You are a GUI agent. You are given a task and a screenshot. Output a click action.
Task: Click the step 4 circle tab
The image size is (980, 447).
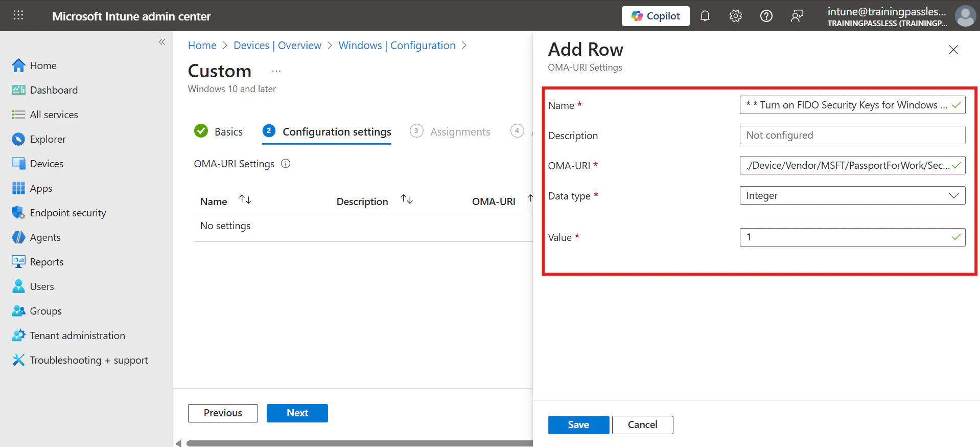[x=517, y=131]
